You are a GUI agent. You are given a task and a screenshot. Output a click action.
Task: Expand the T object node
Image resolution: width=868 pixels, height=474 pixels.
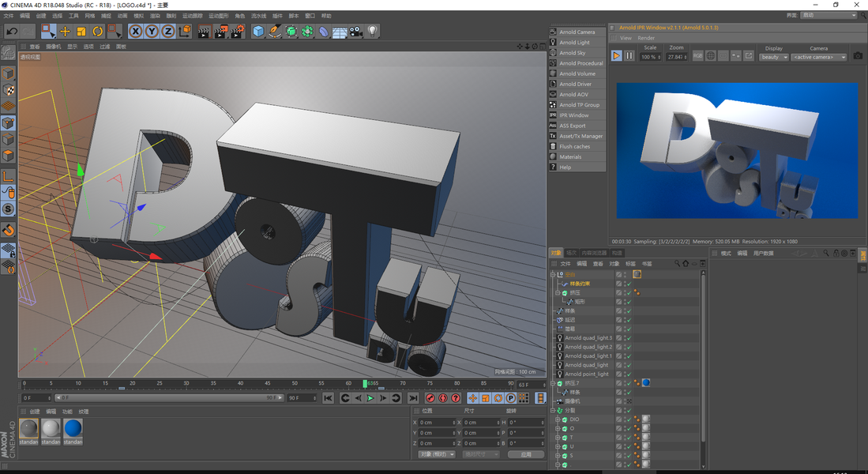558,438
